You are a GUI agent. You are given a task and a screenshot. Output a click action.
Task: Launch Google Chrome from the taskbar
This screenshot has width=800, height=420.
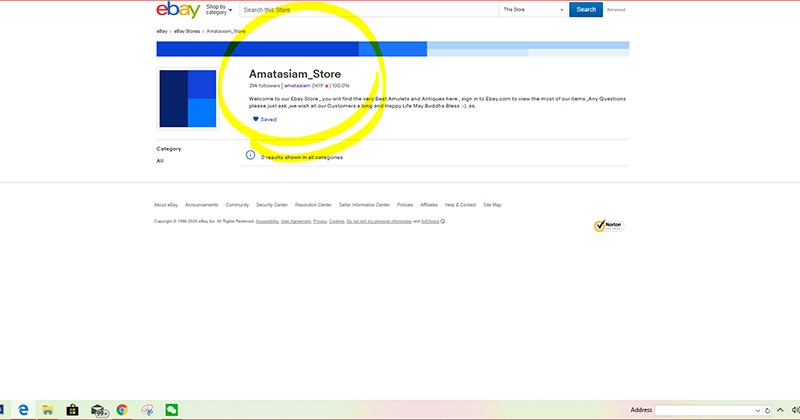122,409
